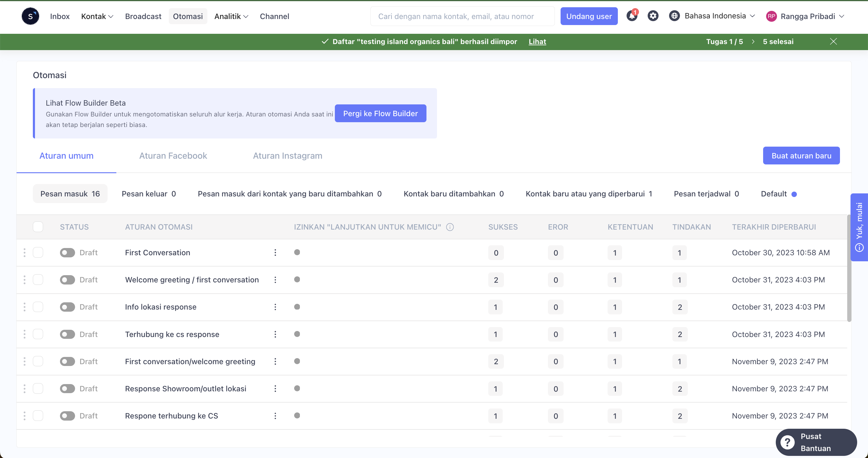Image resolution: width=868 pixels, height=458 pixels.
Task: Toggle the draft switch for Welcome greeting
Action: pyautogui.click(x=67, y=280)
